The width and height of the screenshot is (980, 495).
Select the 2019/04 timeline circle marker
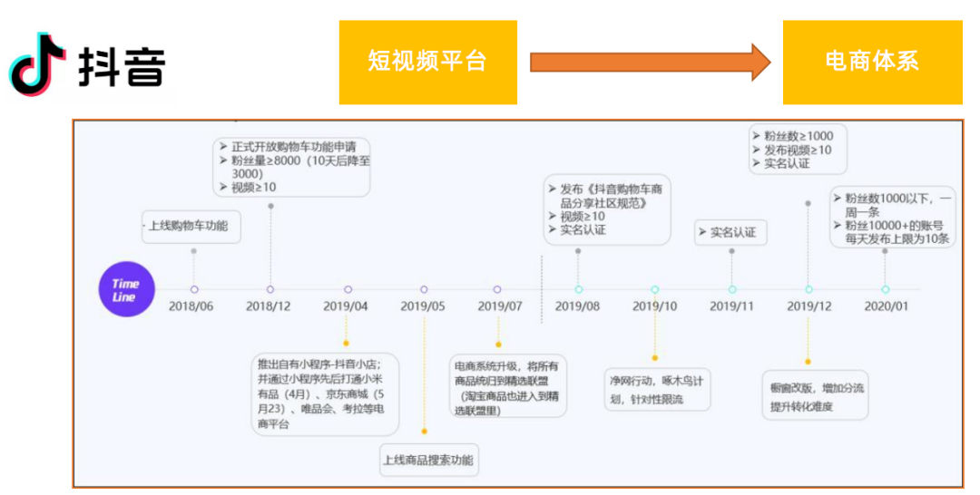click(348, 289)
